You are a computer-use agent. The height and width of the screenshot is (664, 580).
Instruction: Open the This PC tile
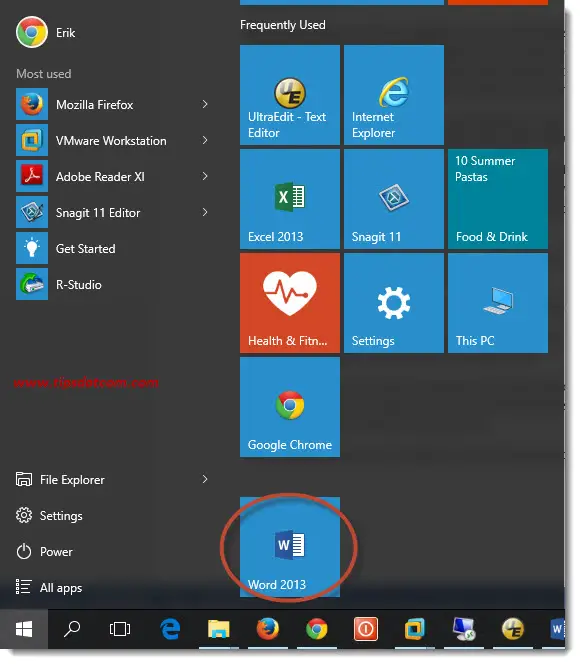click(x=498, y=303)
